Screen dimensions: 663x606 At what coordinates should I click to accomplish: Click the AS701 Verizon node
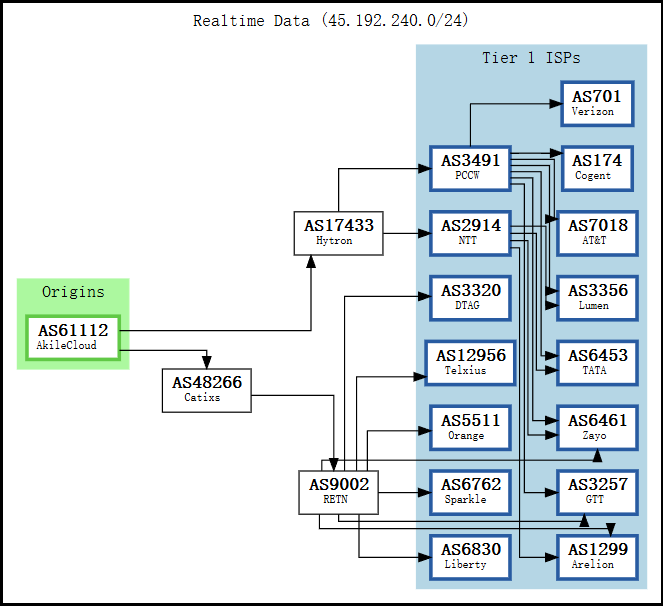(x=596, y=103)
